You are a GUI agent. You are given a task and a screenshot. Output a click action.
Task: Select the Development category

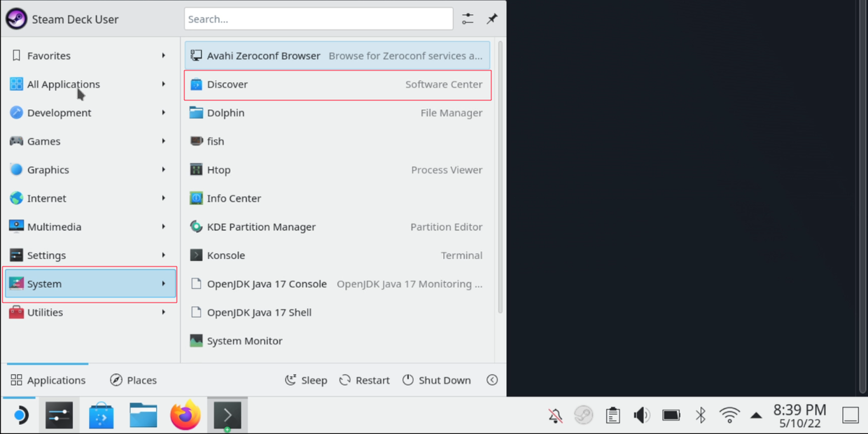[x=90, y=113]
